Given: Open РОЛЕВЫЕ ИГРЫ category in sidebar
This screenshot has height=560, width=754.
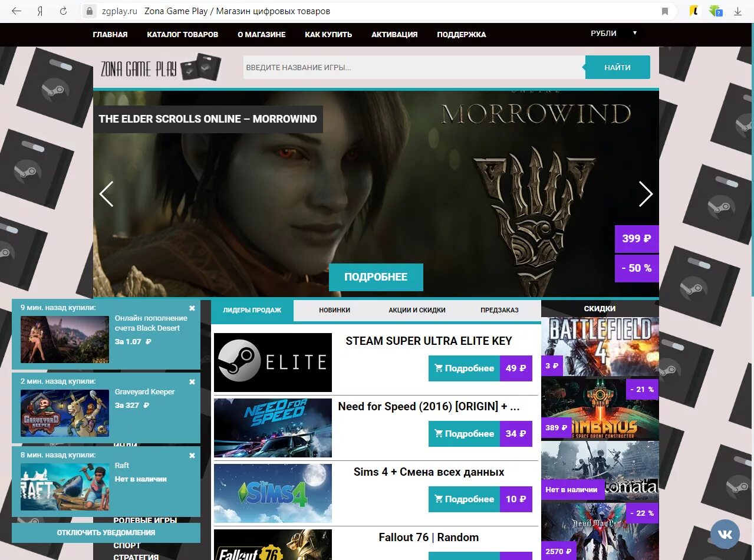Looking at the screenshot, I should pos(145,520).
